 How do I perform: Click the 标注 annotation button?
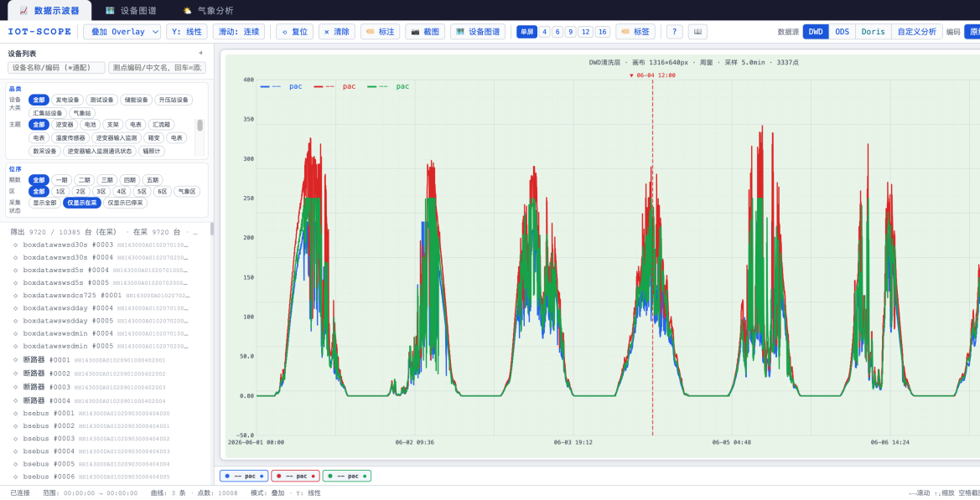pos(380,32)
